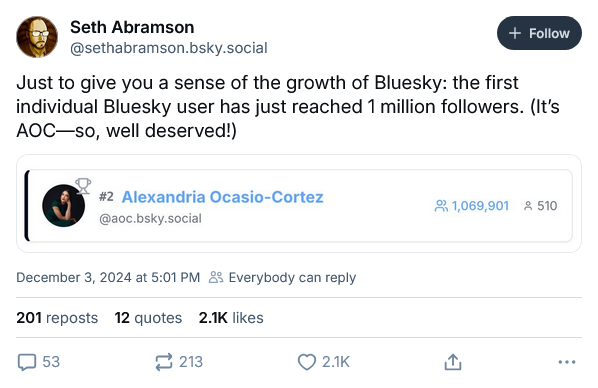View the 2.1K likes list
This screenshot has height=388, width=598.
[231, 318]
